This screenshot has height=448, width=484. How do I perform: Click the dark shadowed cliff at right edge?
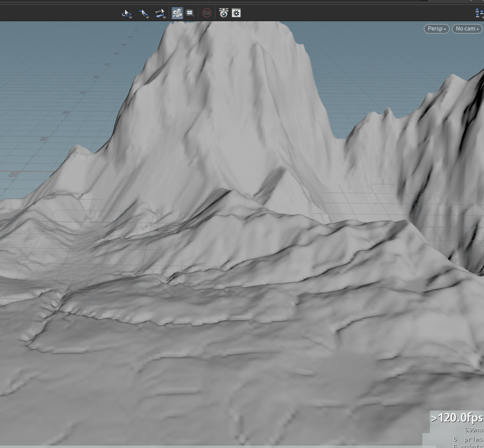coord(450,173)
